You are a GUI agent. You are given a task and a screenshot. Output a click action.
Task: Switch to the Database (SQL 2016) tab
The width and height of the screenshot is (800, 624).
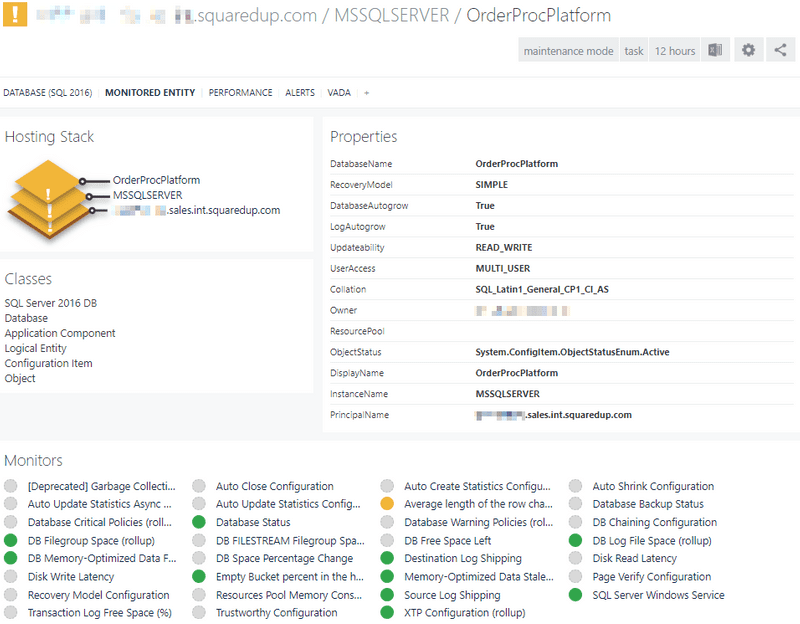coord(48,93)
